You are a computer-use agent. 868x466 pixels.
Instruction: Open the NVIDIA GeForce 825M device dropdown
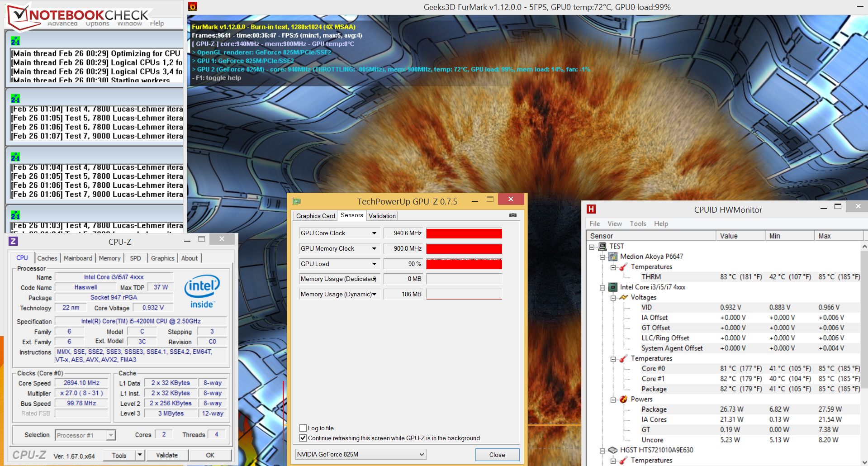click(422, 454)
